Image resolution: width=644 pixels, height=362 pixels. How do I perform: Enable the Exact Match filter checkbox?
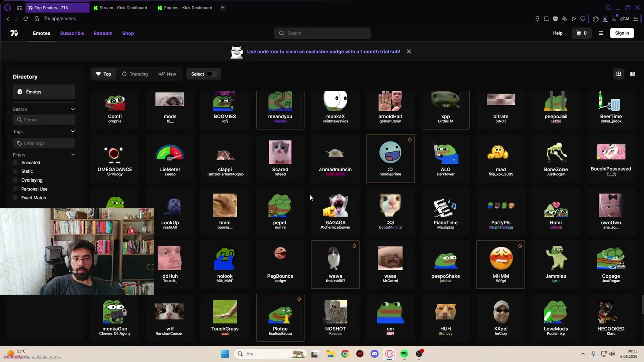15,198
